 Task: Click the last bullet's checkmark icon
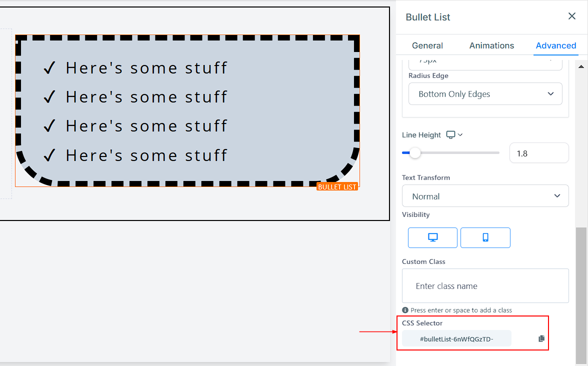(x=49, y=155)
